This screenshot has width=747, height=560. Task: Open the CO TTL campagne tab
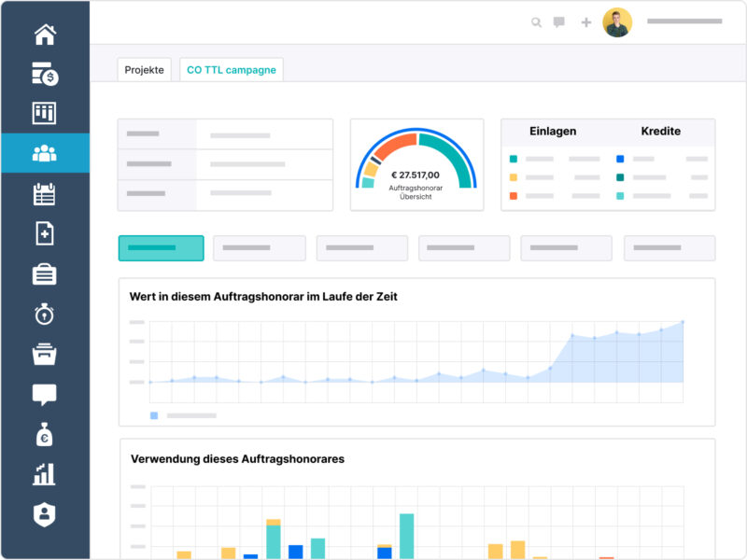(x=231, y=69)
